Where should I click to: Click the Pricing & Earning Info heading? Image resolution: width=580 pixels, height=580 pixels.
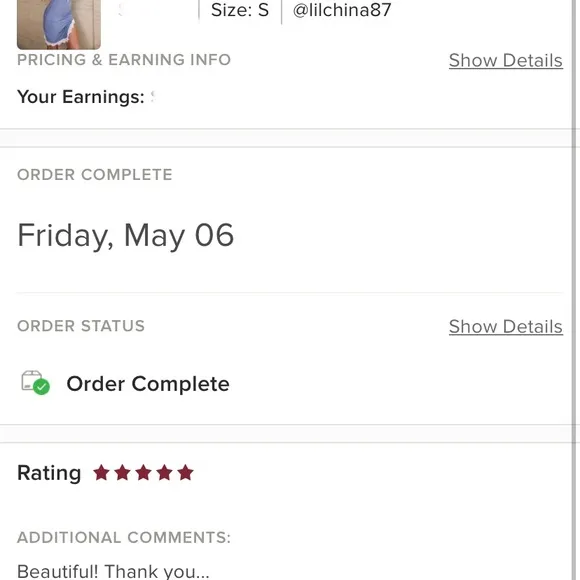pos(124,60)
